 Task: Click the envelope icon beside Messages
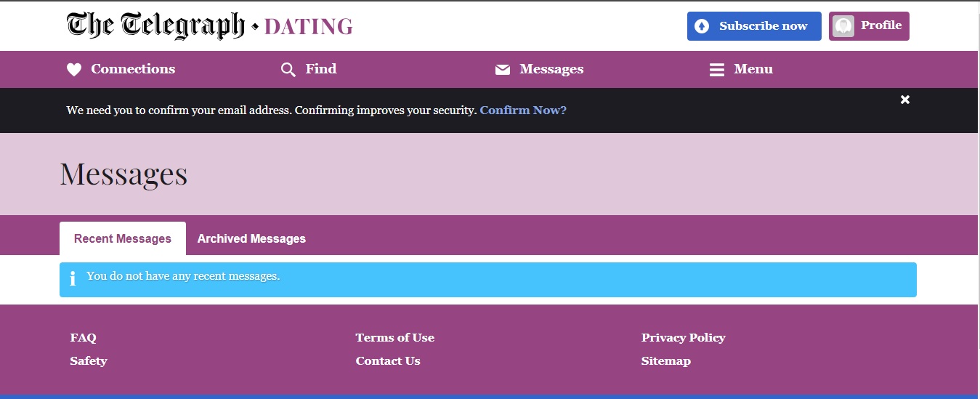(x=503, y=70)
